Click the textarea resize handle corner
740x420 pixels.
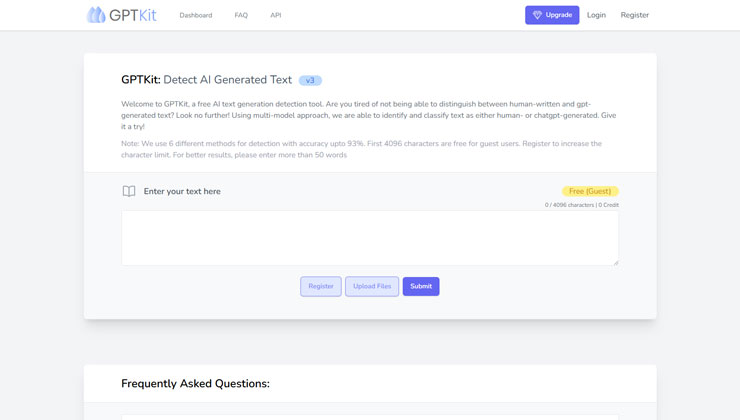[616, 263]
